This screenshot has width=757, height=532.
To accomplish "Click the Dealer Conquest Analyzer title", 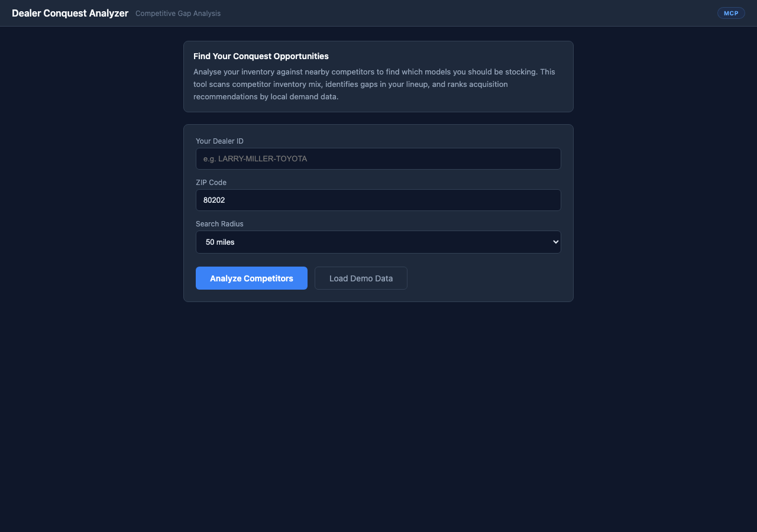I will [x=70, y=13].
